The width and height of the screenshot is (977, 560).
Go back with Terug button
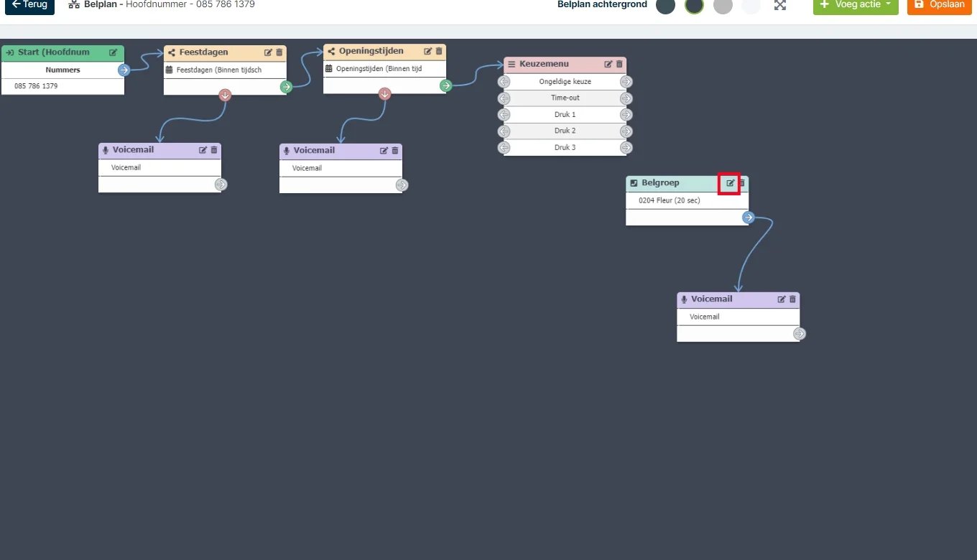click(x=29, y=5)
